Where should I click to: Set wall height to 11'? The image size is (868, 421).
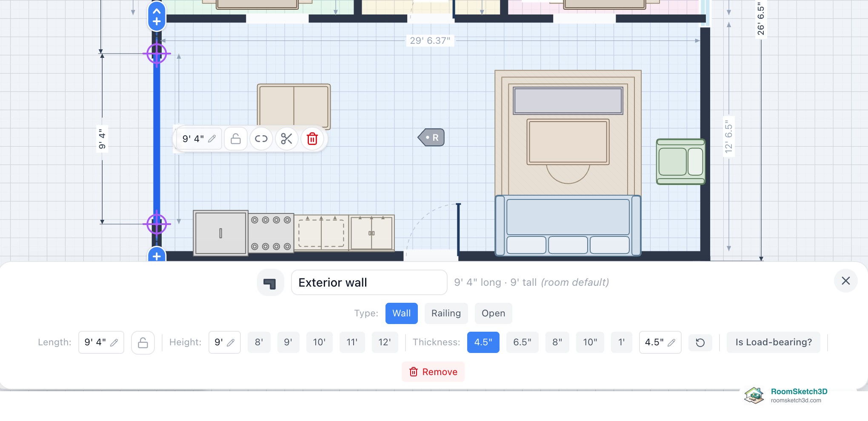pyautogui.click(x=352, y=342)
